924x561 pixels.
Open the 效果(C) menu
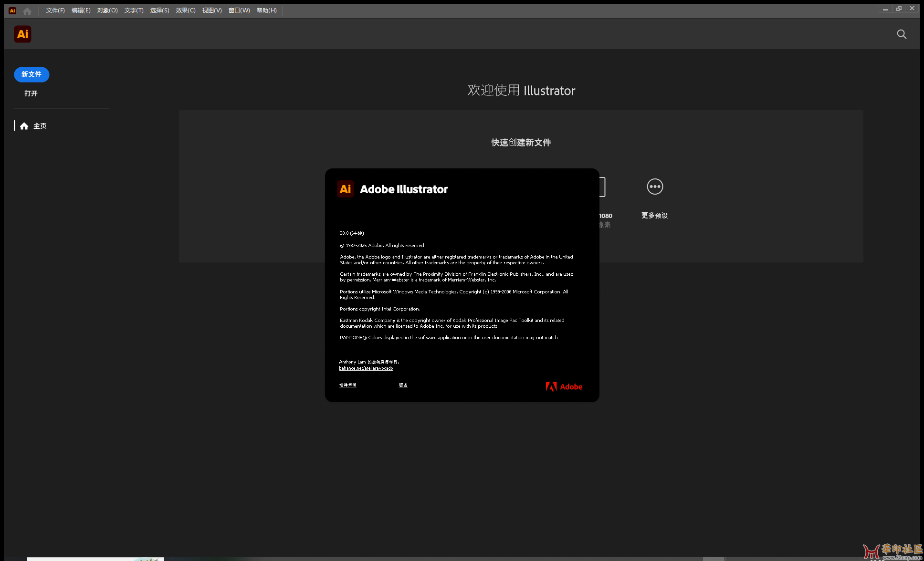click(x=186, y=10)
